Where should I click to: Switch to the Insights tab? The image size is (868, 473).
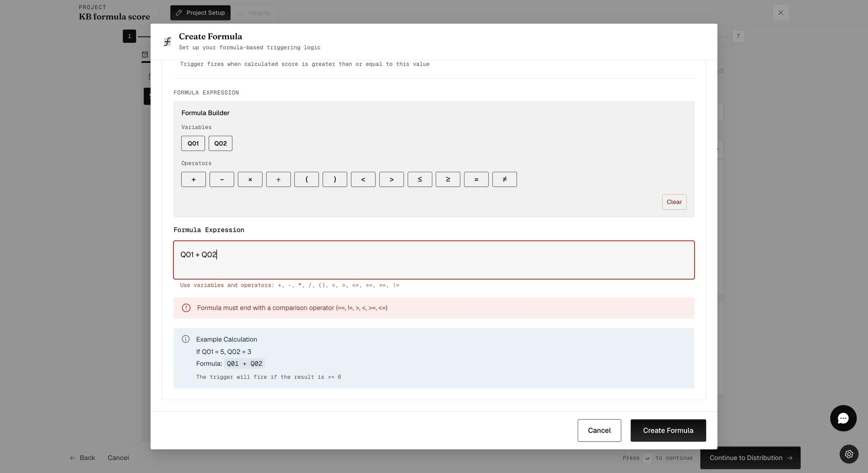click(x=254, y=13)
